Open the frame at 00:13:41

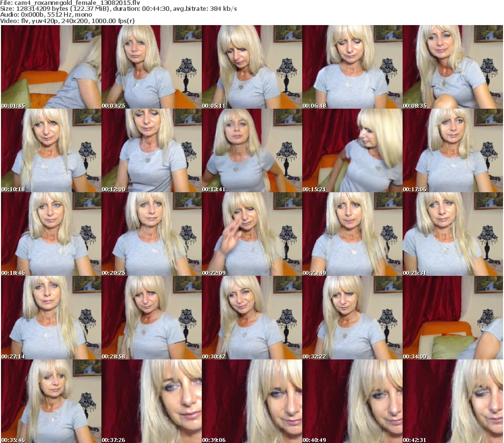pos(252,150)
